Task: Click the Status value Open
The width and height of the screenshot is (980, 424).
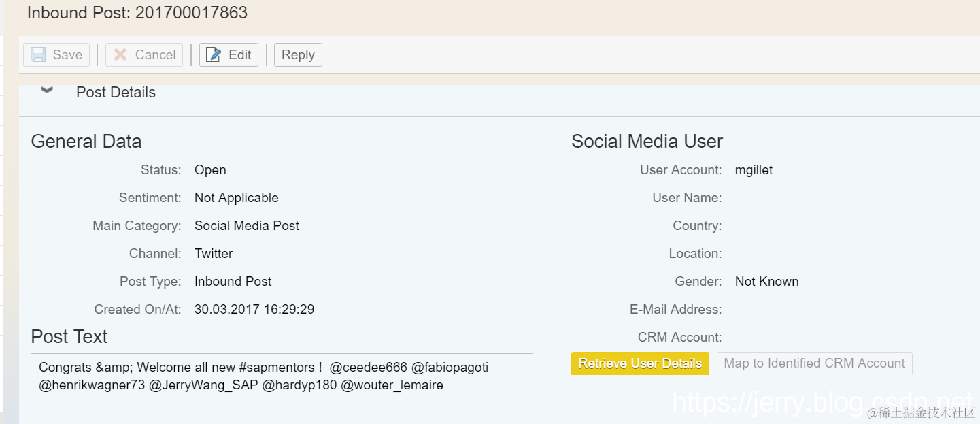Action: point(210,170)
